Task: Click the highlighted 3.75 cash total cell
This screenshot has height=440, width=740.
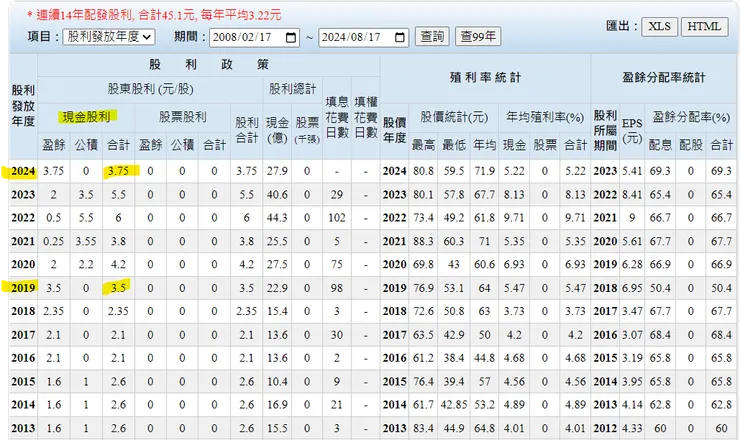Action: (x=118, y=171)
